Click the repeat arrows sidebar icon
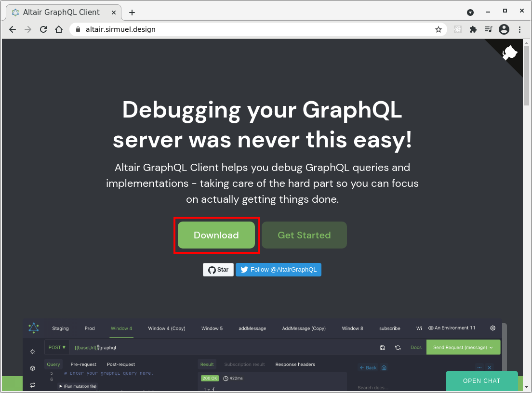 33,385
